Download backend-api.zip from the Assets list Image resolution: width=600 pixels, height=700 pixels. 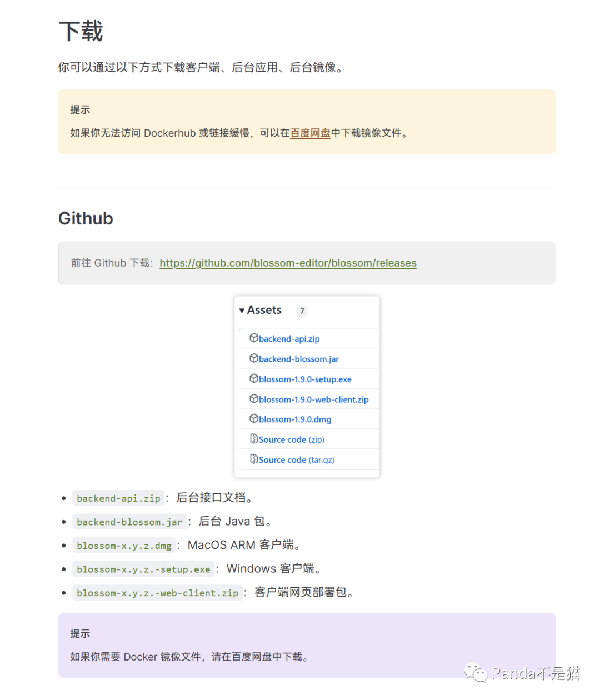pos(289,338)
